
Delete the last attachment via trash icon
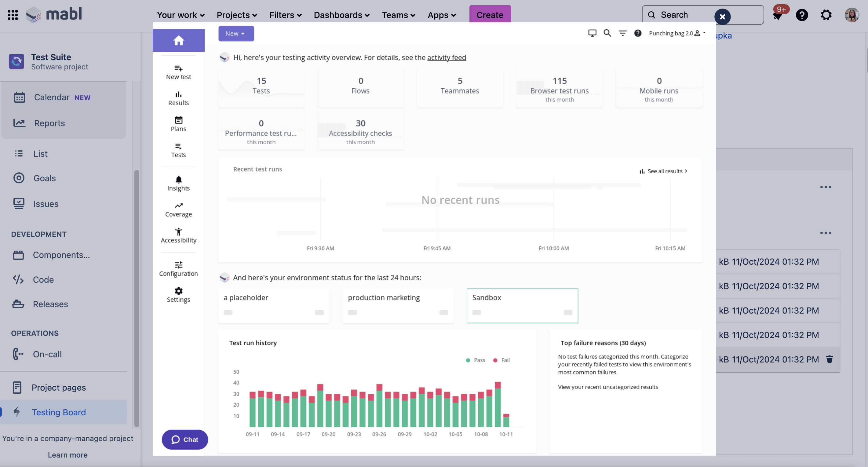pos(830,359)
